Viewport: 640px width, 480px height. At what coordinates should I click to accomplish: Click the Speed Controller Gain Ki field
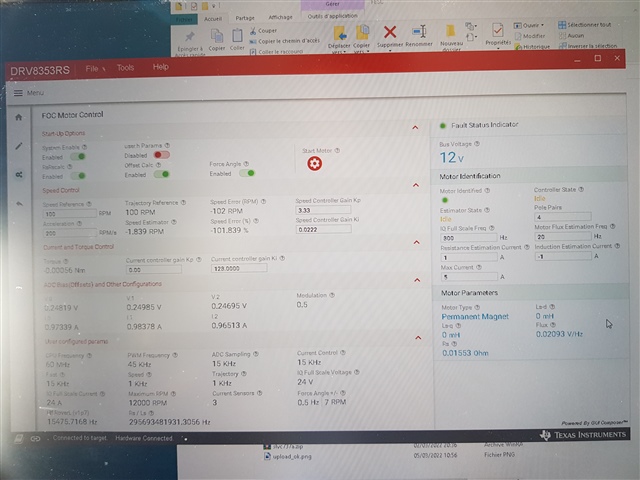click(323, 229)
